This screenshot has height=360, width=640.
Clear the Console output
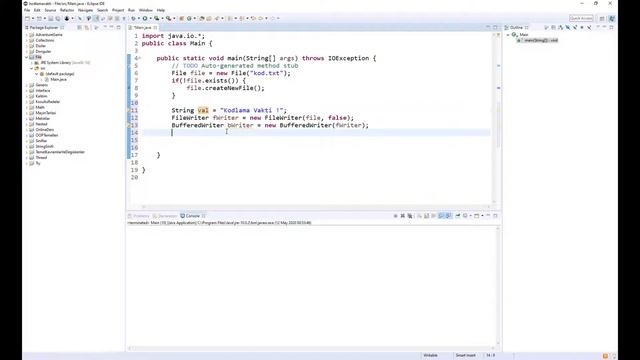coord(419,216)
